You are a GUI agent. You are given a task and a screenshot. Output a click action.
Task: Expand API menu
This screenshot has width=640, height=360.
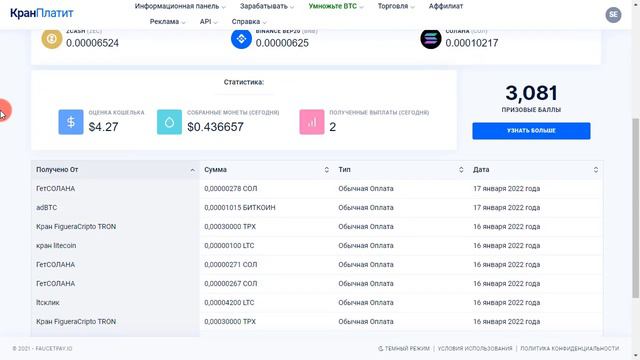[209, 22]
